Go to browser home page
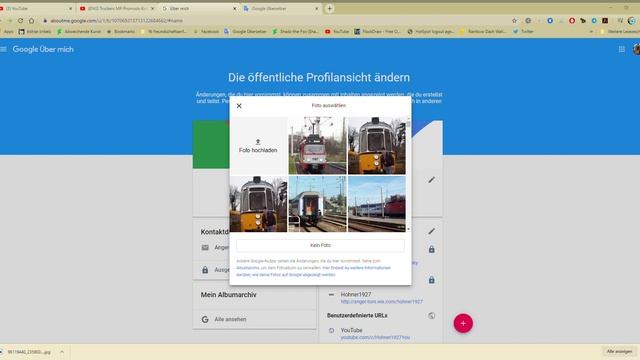The width and height of the screenshot is (640, 360). coord(31,20)
